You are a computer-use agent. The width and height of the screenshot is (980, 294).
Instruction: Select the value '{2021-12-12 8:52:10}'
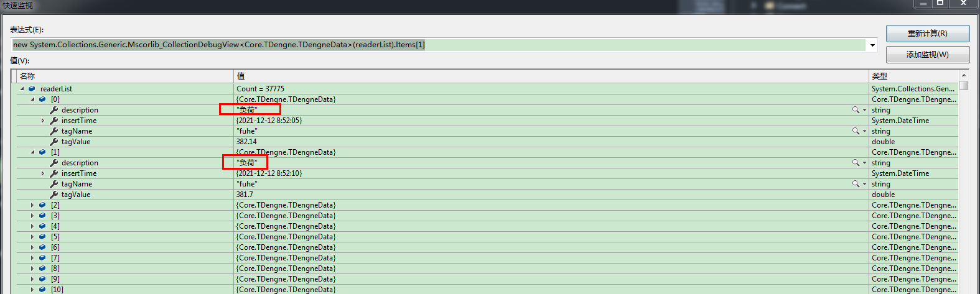[x=269, y=173]
